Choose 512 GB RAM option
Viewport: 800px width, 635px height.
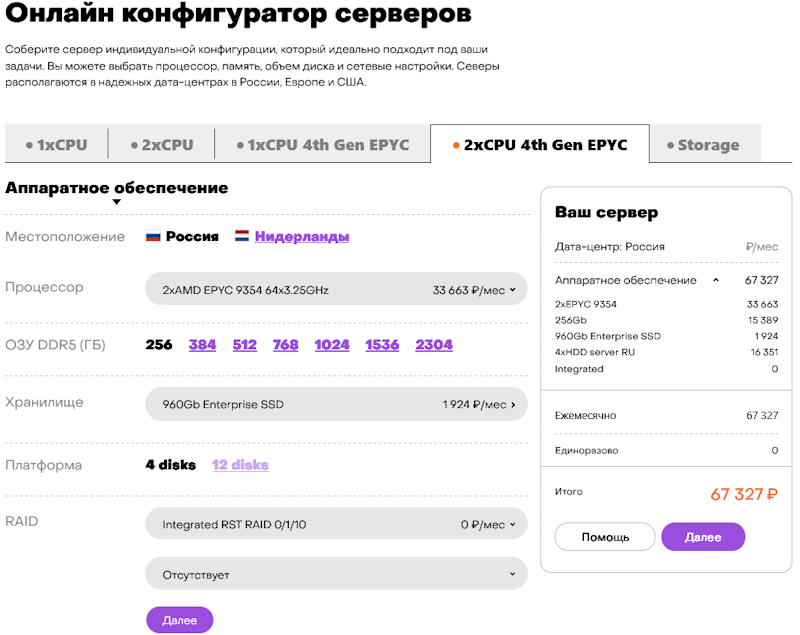pos(244,345)
